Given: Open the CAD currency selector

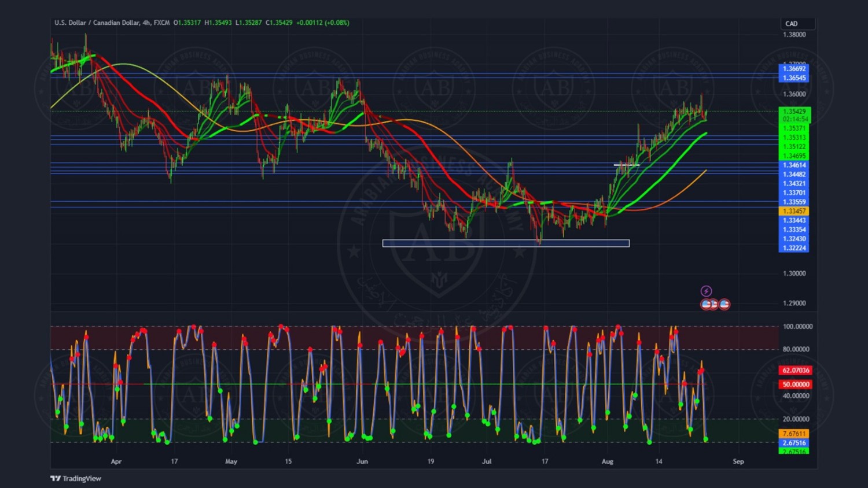Looking at the screenshot, I should [797, 24].
